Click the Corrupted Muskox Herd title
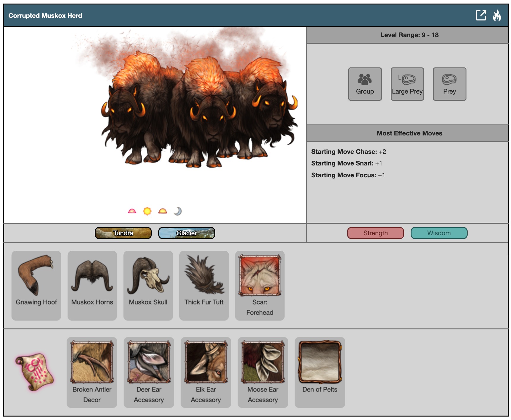 (45, 15)
